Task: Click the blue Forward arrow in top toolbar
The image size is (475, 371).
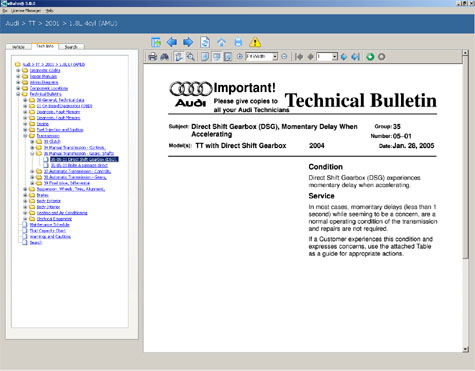Action: pyautogui.click(x=188, y=42)
